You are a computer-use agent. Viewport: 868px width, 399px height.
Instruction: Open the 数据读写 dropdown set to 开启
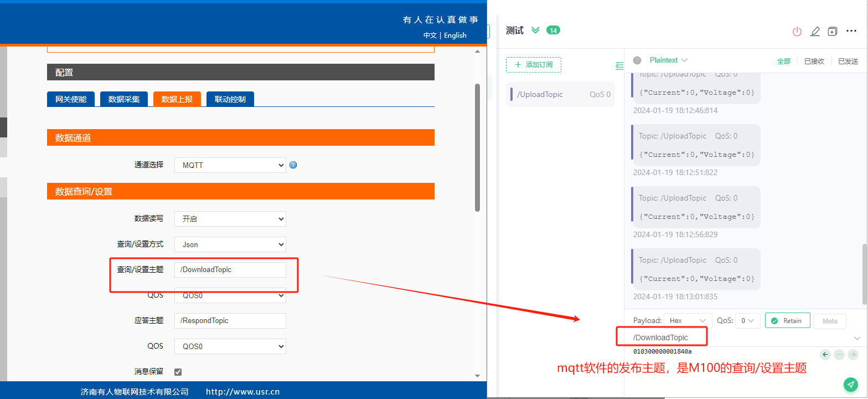pyautogui.click(x=230, y=219)
